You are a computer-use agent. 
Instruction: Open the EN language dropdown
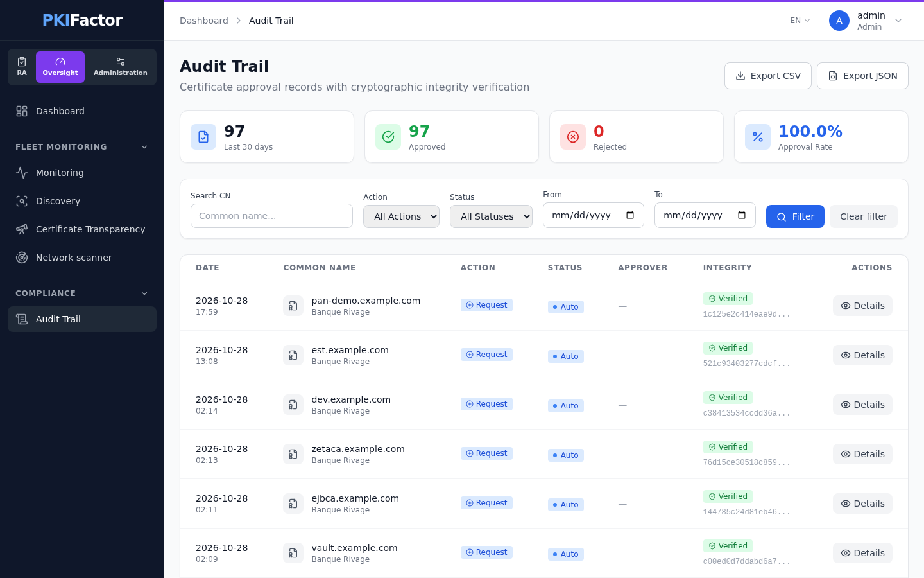tap(800, 21)
